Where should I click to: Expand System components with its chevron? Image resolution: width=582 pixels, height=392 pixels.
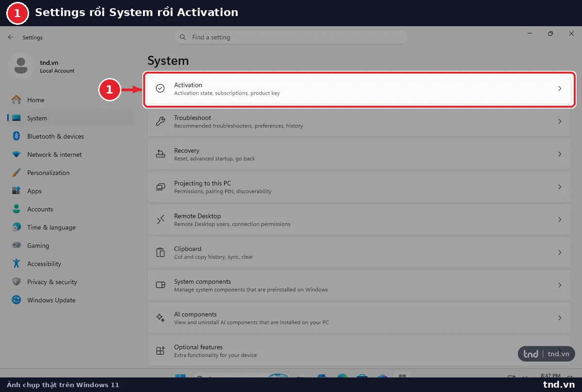(x=560, y=285)
